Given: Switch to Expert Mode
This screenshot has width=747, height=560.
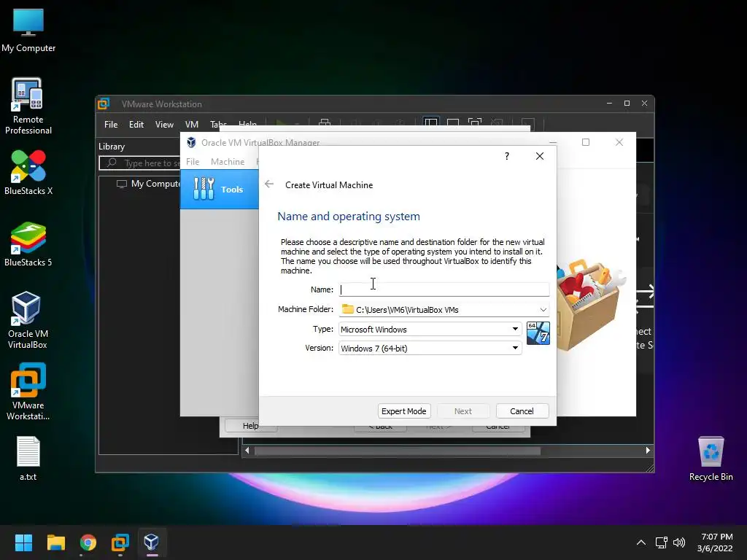Looking at the screenshot, I should tap(404, 411).
